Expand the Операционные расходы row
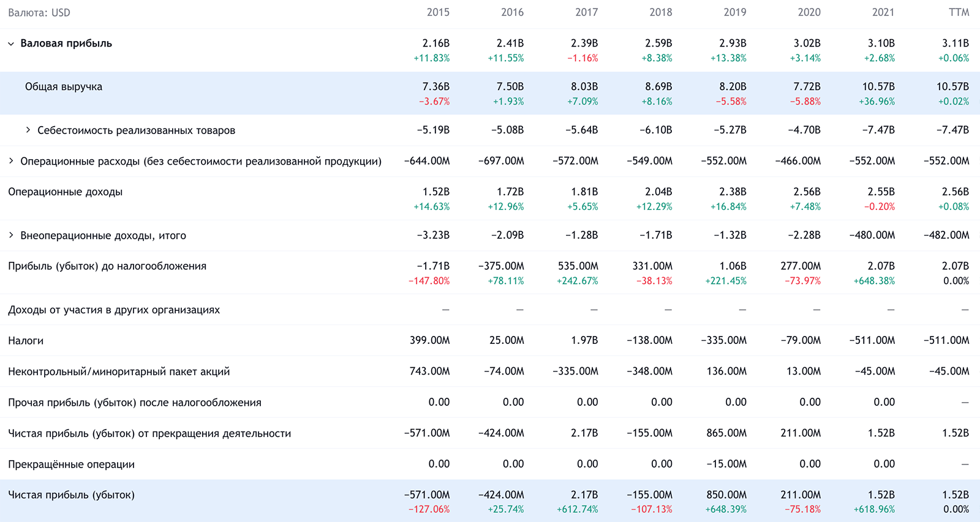980x522 pixels. pyautogui.click(x=10, y=161)
